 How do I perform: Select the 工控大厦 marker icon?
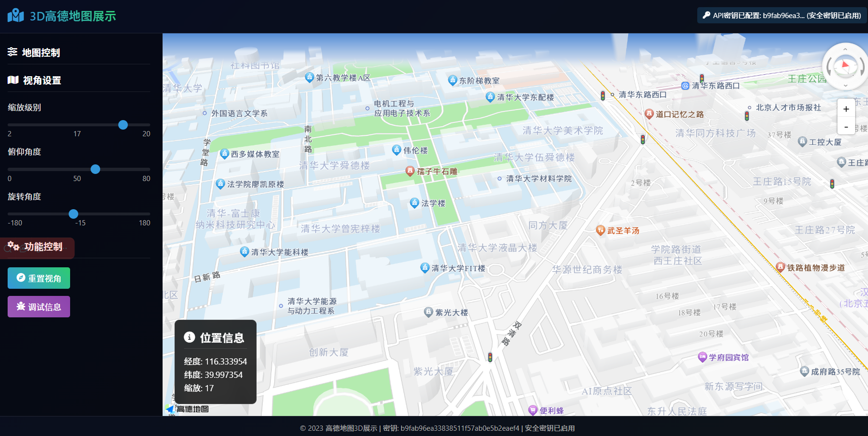803,141
